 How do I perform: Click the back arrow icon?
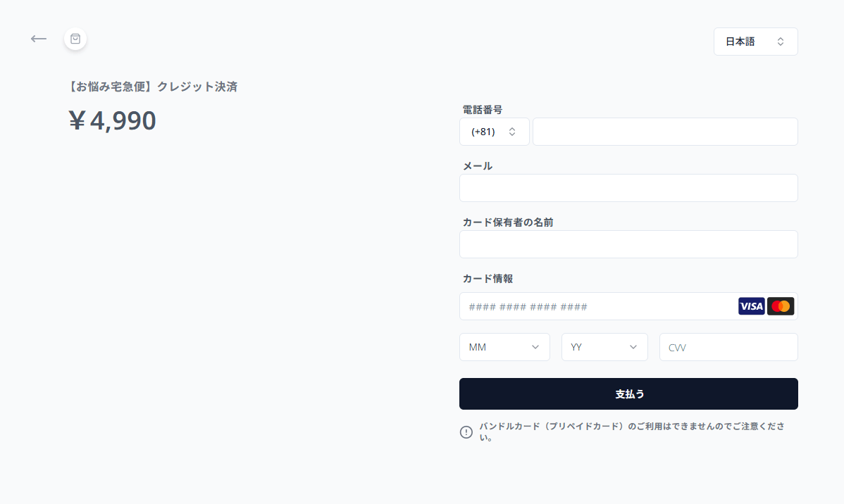39,39
